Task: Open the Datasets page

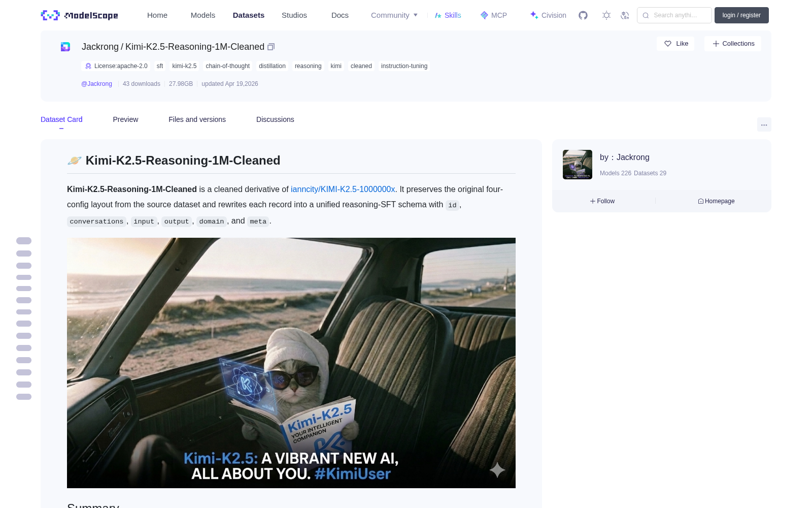Action: 249,15
